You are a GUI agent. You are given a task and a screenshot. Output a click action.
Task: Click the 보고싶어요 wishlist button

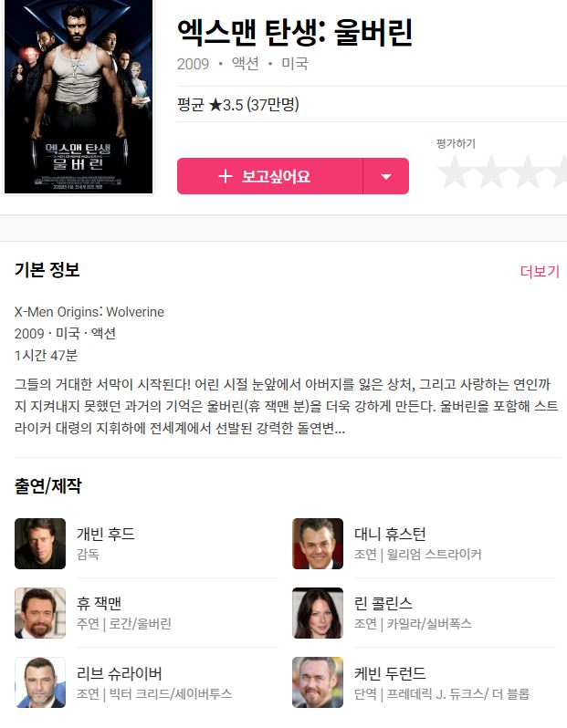tap(269, 176)
